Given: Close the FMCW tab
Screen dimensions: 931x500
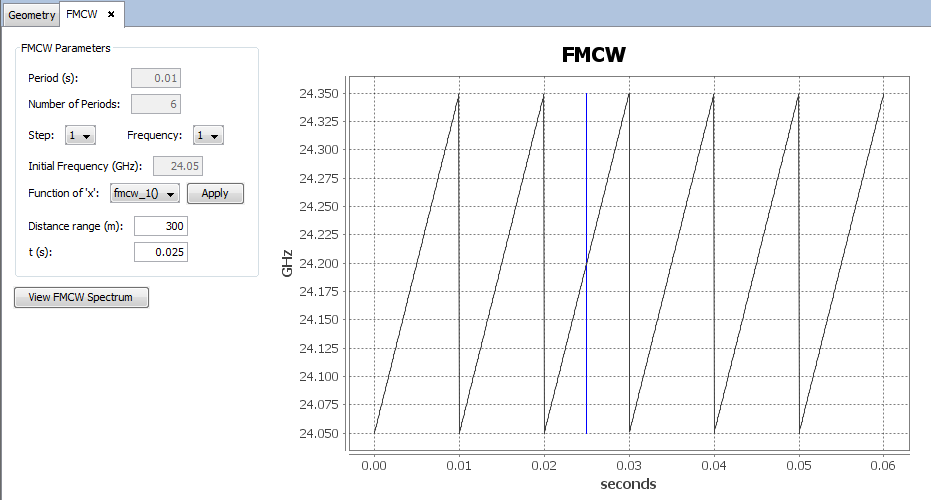Looking at the screenshot, I should 111,15.
